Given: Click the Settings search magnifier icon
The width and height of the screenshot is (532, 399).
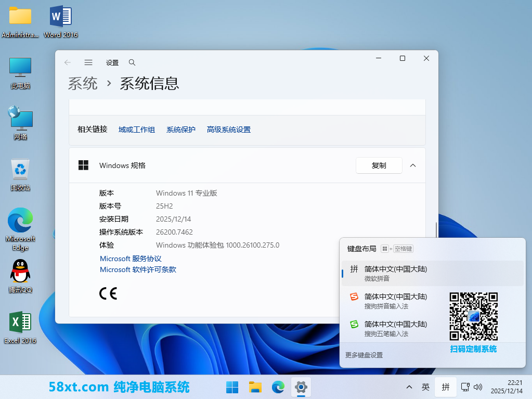Looking at the screenshot, I should pyautogui.click(x=132, y=62).
